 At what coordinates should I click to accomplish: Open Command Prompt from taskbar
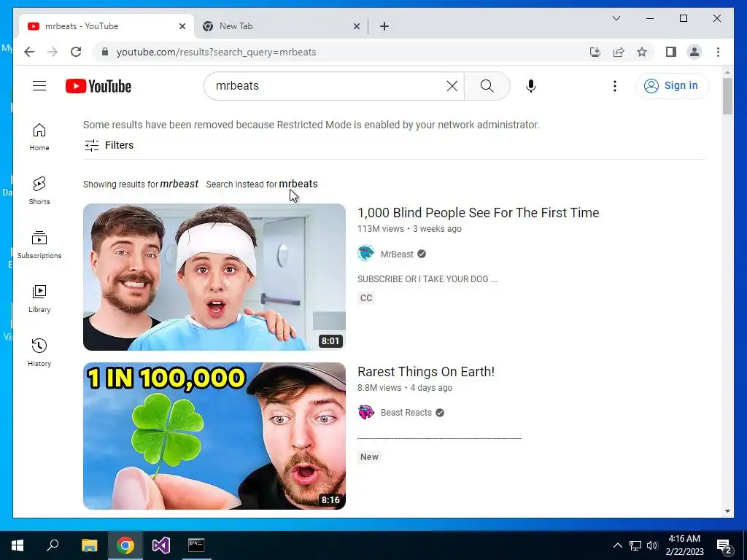(196, 545)
